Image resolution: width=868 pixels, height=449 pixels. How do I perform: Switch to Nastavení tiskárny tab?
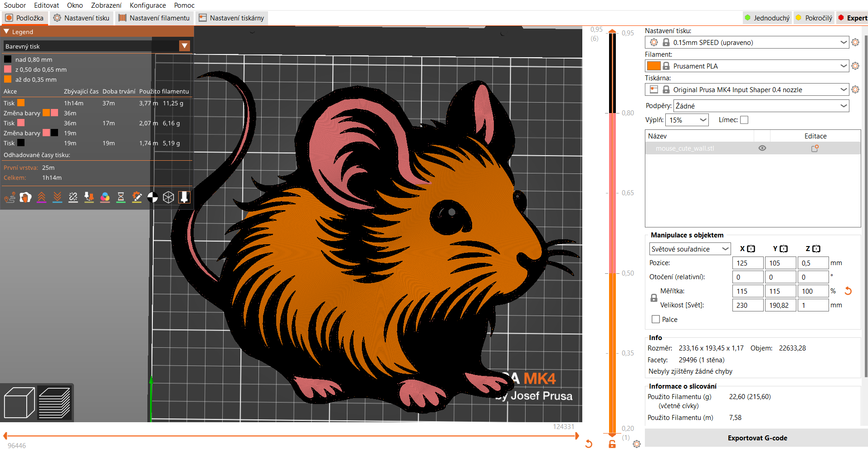tap(231, 18)
